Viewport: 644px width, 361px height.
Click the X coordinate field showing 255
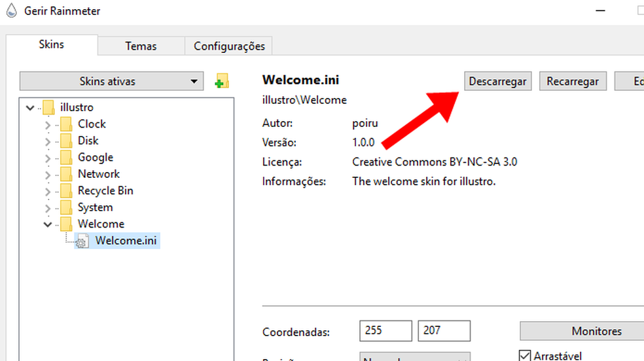coord(385,331)
